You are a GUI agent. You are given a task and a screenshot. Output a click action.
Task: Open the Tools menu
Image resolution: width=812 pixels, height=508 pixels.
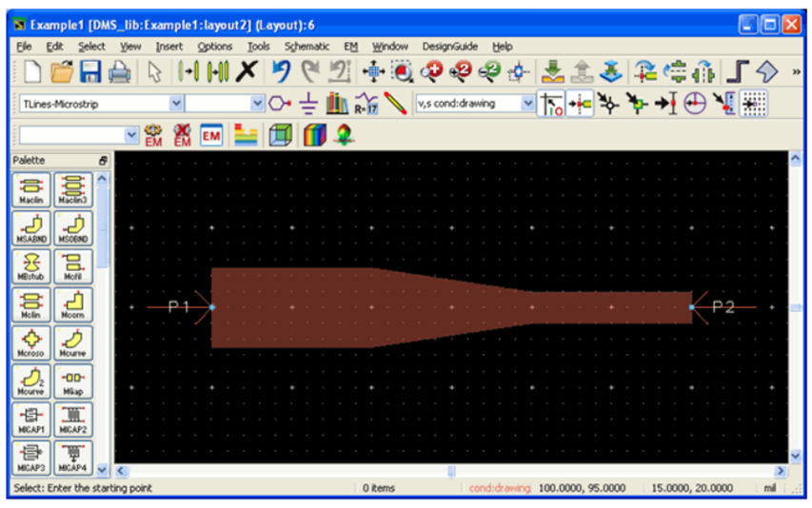pyautogui.click(x=258, y=47)
